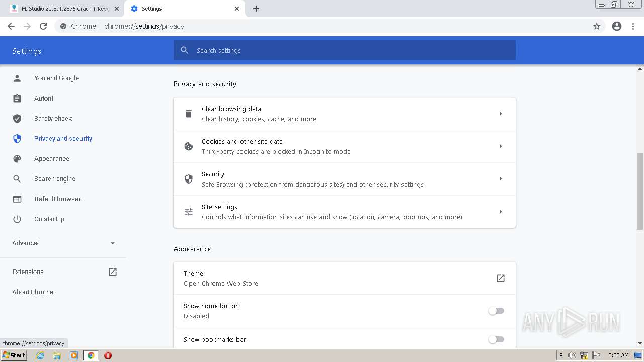Open the Windows Start menu
Viewport: 644px width, 362px height.
click(x=14, y=355)
